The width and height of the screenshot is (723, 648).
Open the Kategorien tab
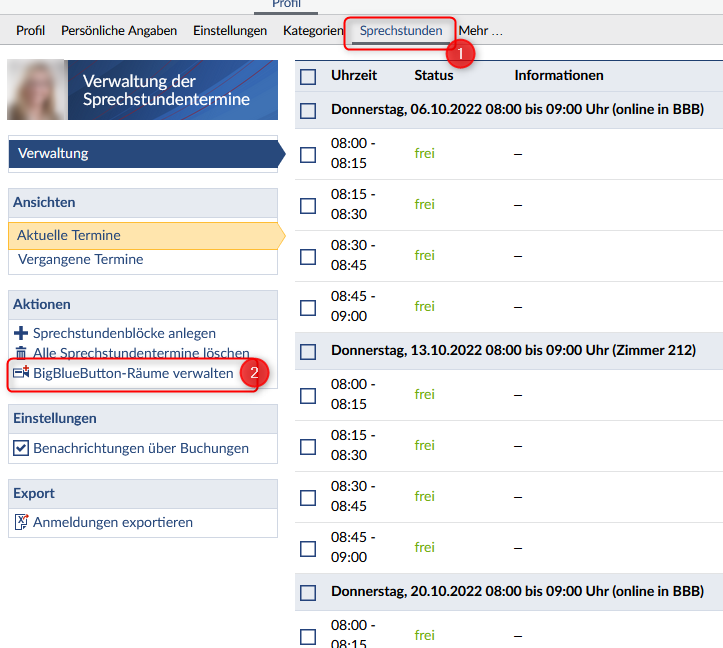(312, 31)
